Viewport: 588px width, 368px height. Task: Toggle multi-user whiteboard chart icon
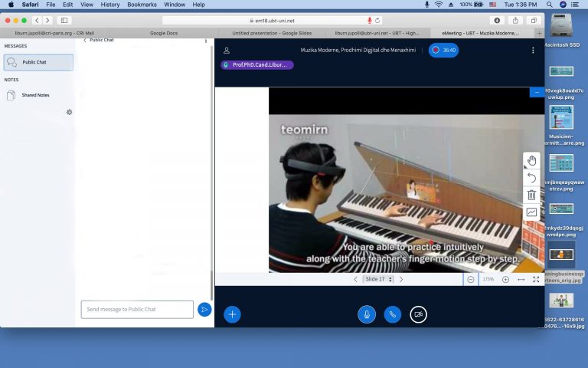(x=531, y=212)
